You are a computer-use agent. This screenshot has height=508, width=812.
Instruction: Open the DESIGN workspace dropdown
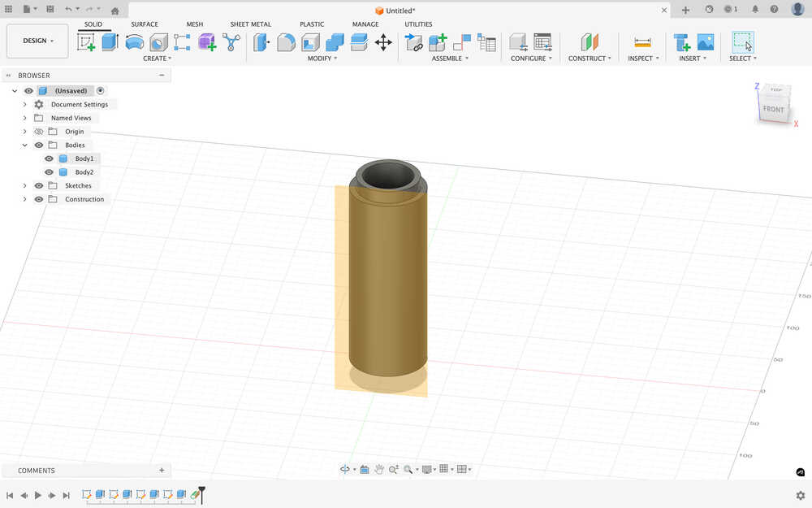click(x=37, y=41)
